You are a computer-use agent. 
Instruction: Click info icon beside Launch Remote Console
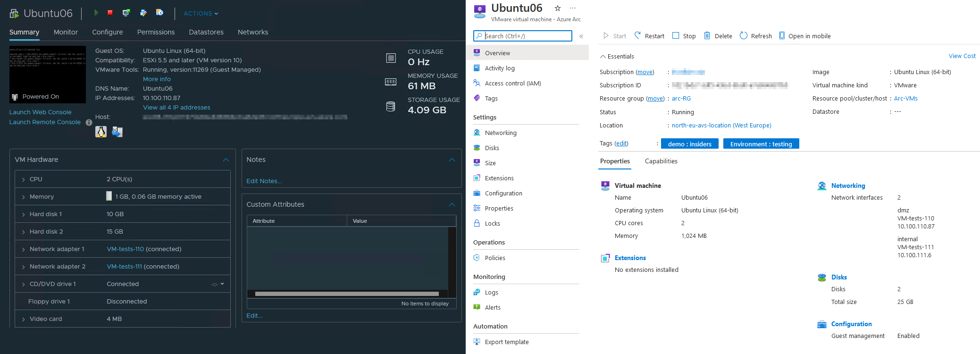pyautogui.click(x=89, y=122)
